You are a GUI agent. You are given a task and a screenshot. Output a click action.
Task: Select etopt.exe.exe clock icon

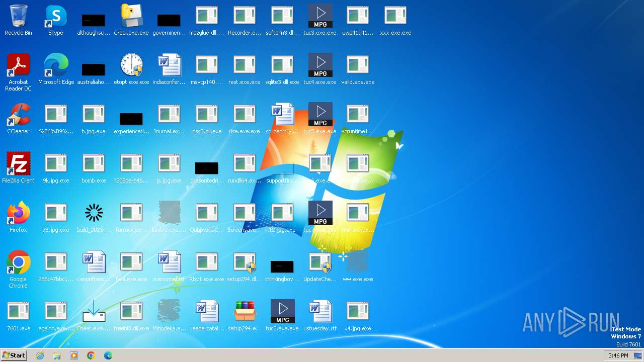[x=131, y=65]
